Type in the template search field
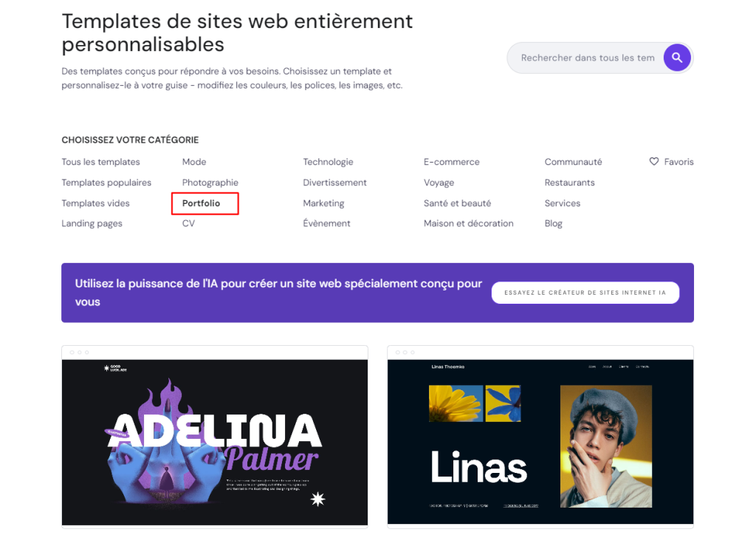Viewport: 756px width, 535px height. [x=587, y=58]
